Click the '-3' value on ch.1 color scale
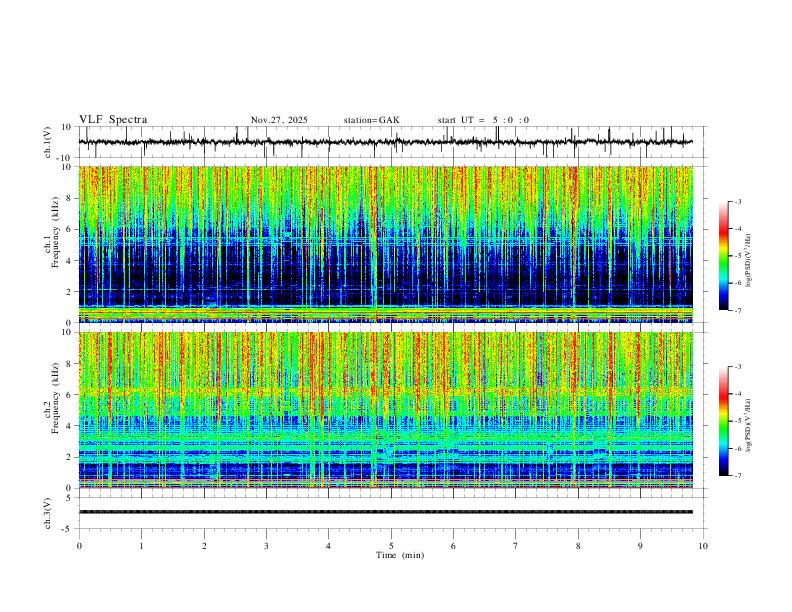The width and height of the screenshot is (792, 612). pos(737,201)
